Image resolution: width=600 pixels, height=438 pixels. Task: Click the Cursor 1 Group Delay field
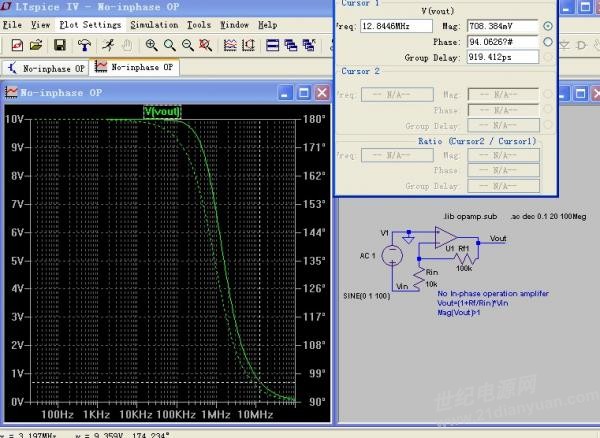coord(504,57)
